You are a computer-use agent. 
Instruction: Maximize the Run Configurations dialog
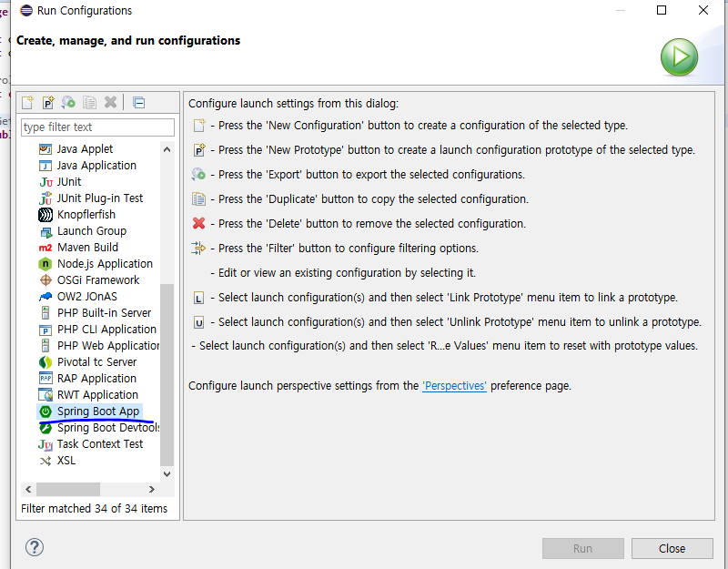pyautogui.click(x=662, y=10)
